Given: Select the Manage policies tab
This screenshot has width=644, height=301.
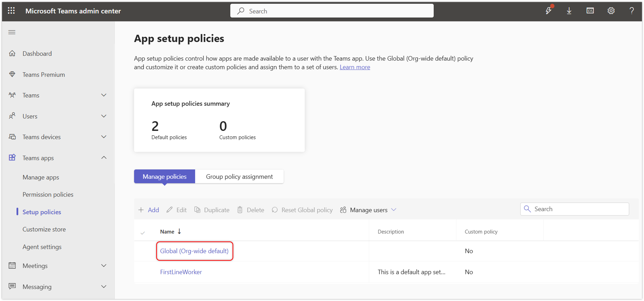Looking at the screenshot, I should tap(164, 176).
